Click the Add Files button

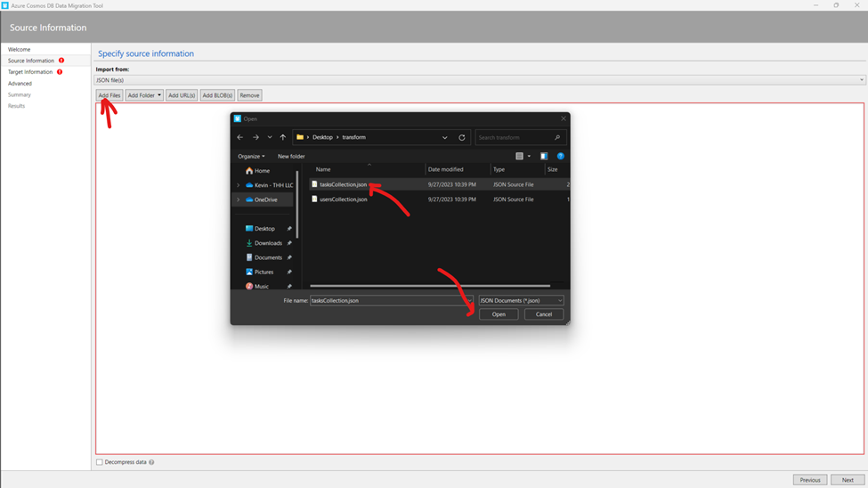click(109, 95)
